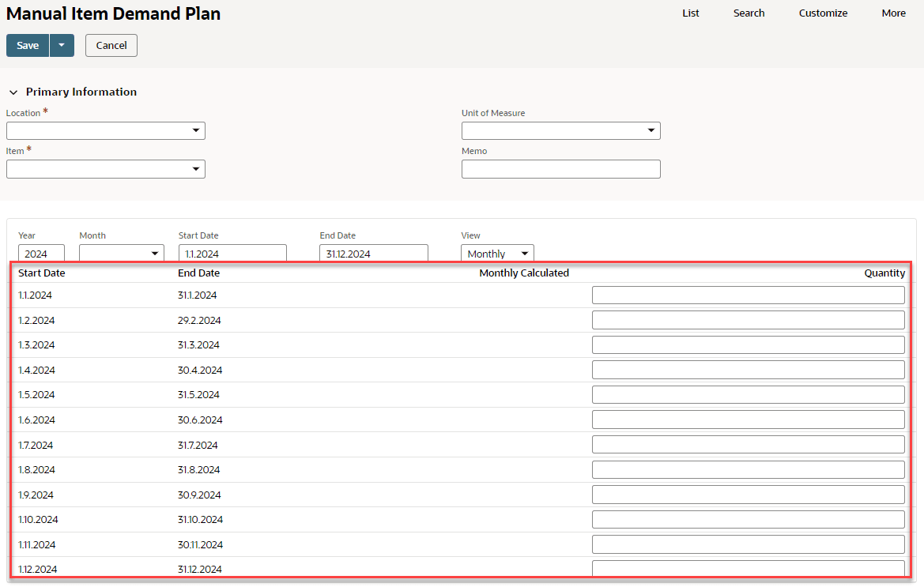924x587 pixels.
Task: Click Quantity field for row 1.10.2024
Action: click(748, 519)
